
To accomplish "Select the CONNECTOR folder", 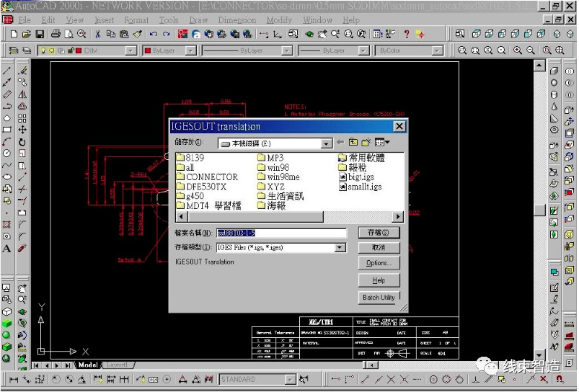I will 207,177.
